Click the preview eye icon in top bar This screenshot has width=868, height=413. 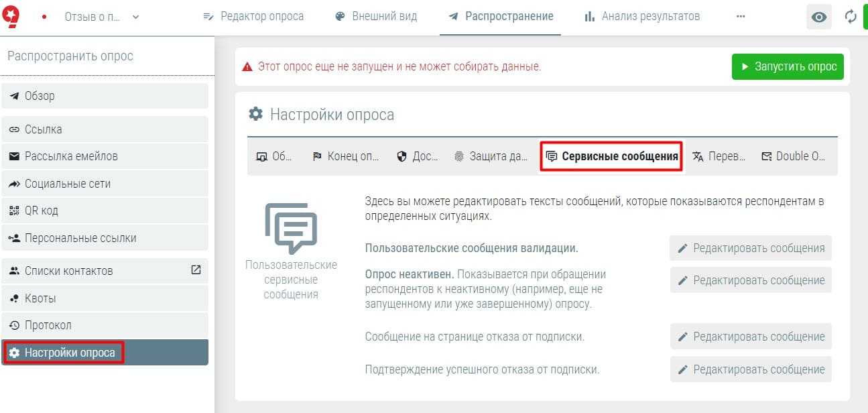coord(818,17)
